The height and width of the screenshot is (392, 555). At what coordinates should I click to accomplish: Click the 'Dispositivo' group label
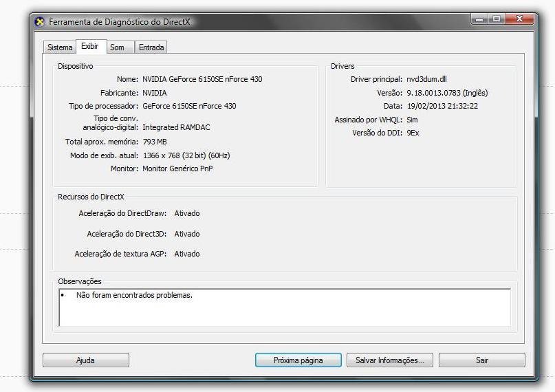(76, 66)
